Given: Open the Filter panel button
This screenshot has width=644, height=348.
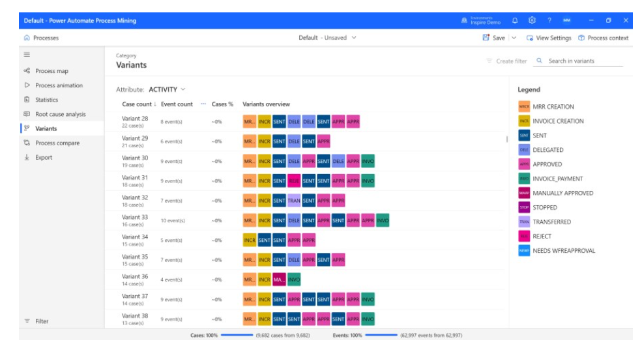Looking at the screenshot, I should (37, 321).
